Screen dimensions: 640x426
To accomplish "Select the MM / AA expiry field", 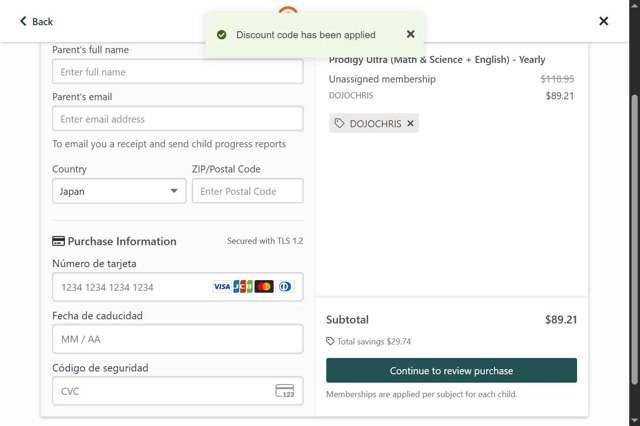I will [x=177, y=339].
